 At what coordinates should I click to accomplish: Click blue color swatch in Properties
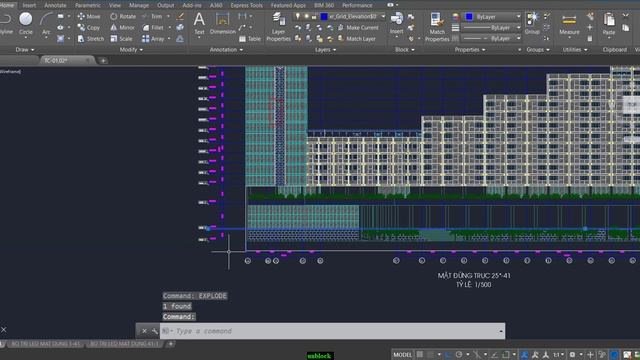click(x=469, y=17)
